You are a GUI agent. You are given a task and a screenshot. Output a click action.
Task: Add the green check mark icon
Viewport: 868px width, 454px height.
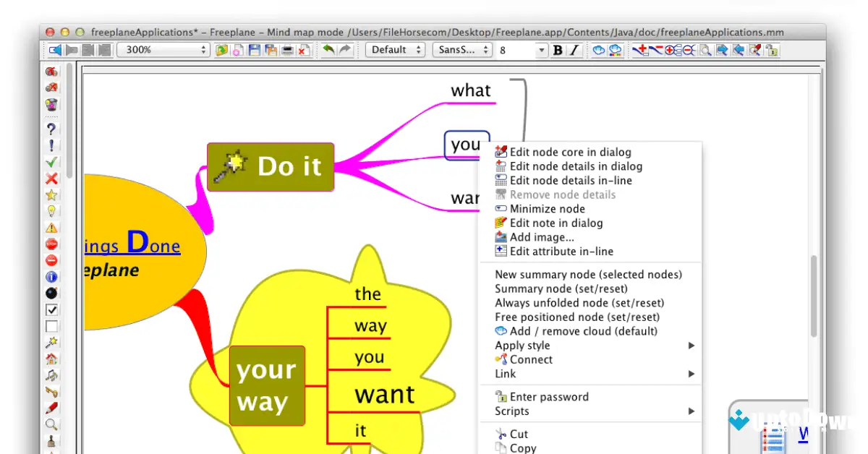(x=51, y=162)
